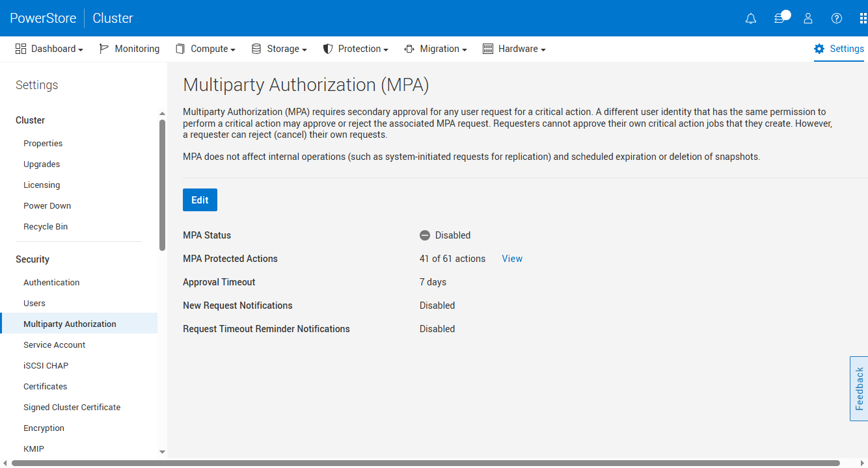Select Properties in Cluster settings
The width and height of the screenshot is (868, 468).
pos(43,144)
